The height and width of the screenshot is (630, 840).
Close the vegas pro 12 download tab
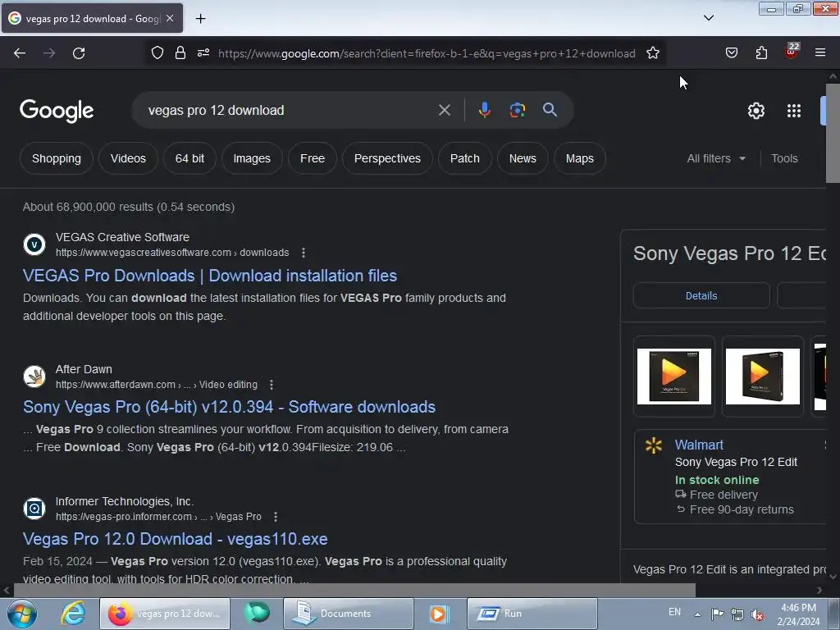[170, 18]
